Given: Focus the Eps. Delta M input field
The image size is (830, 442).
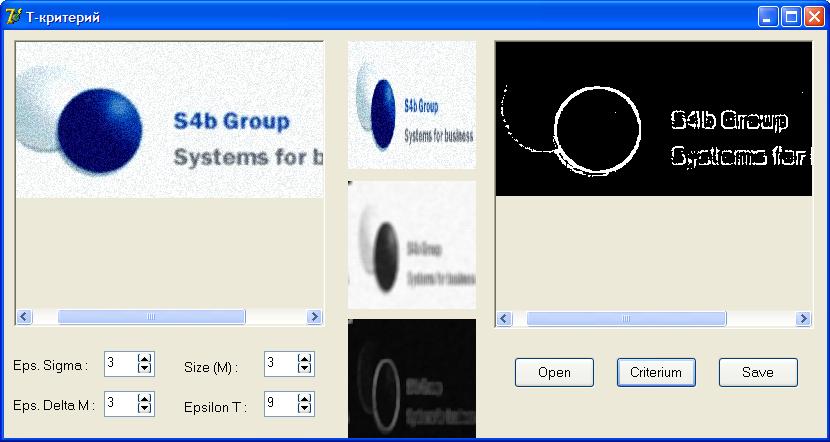Looking at the screenshot, I should (121, 403).
